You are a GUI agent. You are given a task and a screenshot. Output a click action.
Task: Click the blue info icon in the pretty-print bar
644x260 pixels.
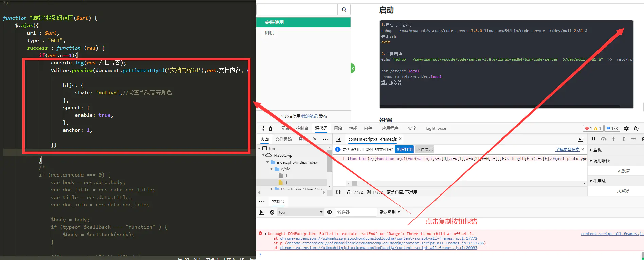(338, 150)
